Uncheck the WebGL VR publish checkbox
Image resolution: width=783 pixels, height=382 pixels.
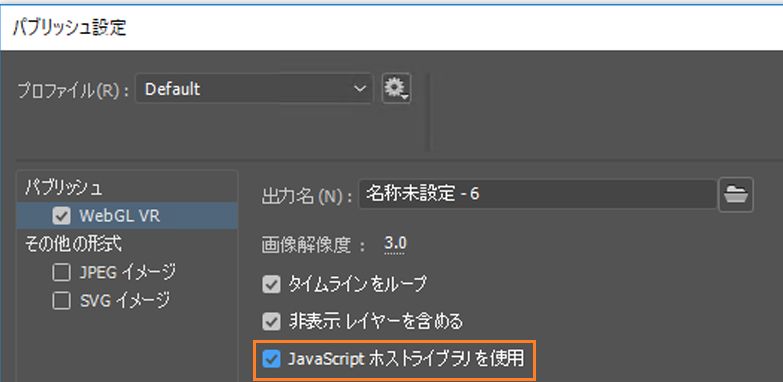(x=61, y=216)
